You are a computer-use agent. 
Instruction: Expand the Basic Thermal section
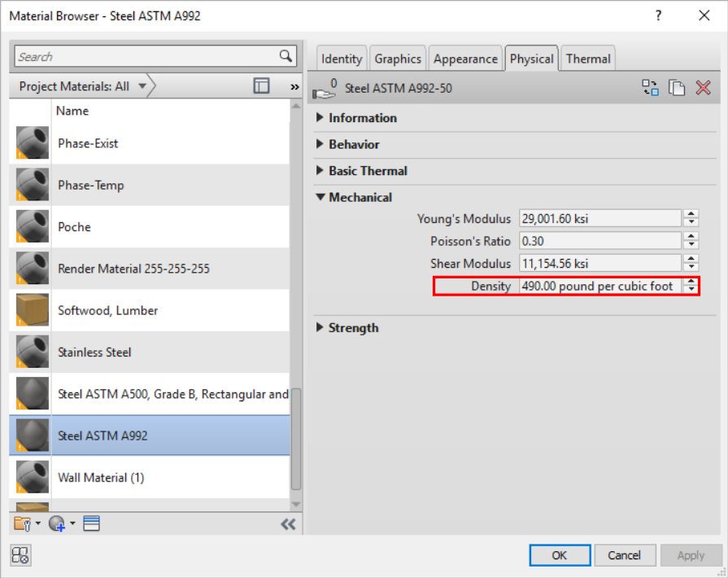(320, 170)
